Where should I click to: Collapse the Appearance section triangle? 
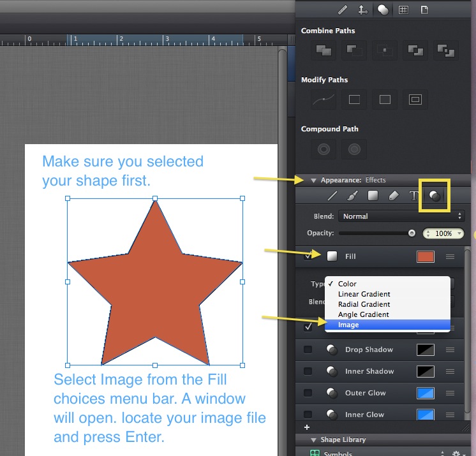click(313, 180)
